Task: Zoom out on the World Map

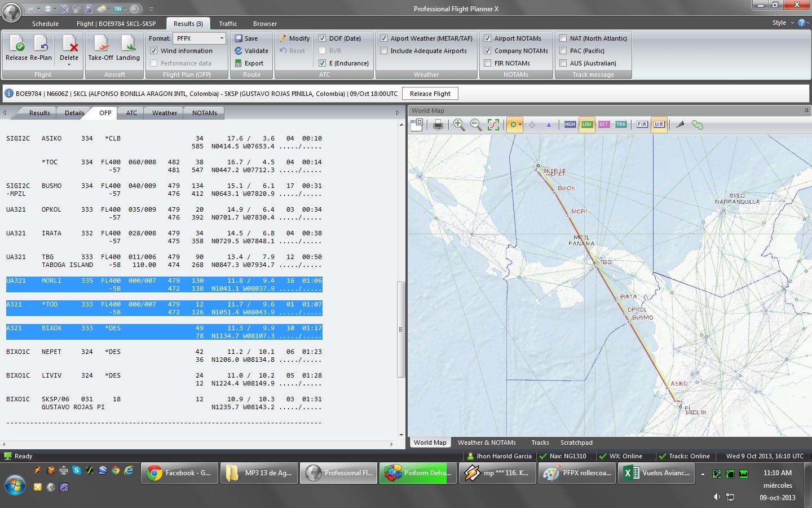Action: pos(476,125)
